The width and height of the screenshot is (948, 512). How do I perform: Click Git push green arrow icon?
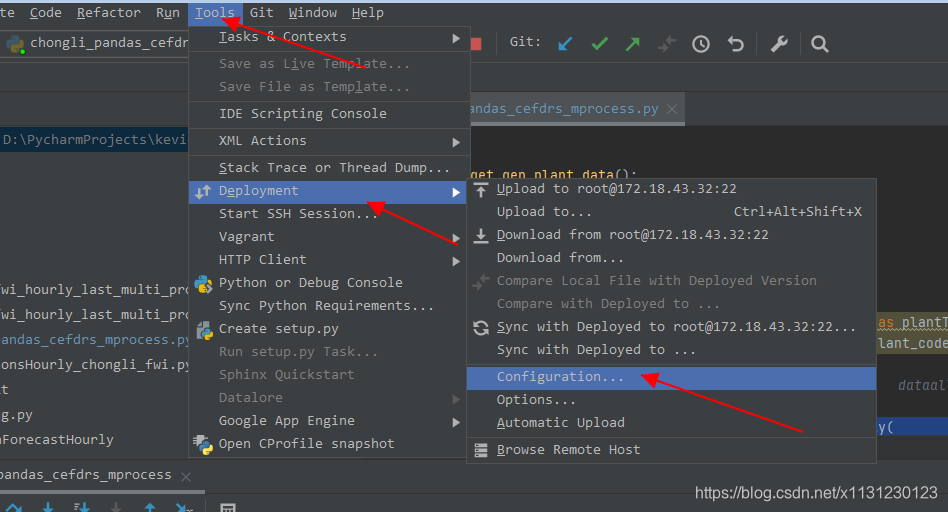pos(632,44)
